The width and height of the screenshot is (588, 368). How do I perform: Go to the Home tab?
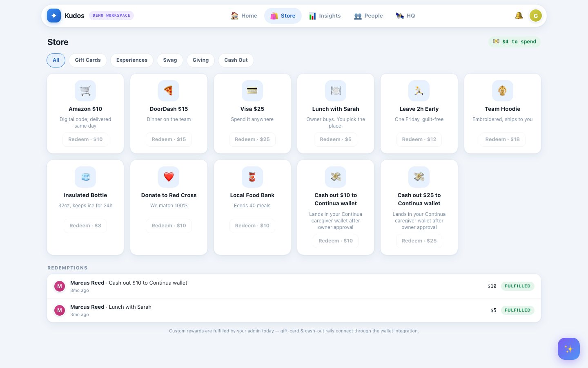click(244, 16)
